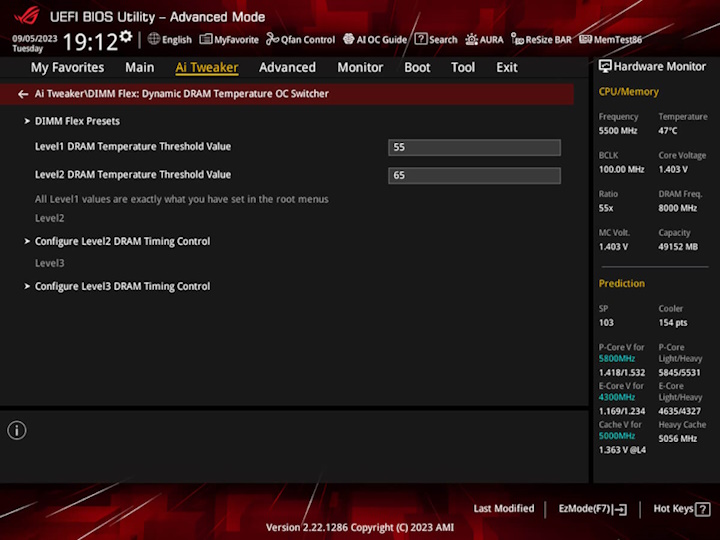Switch to the Advanced tab
This screenshot has width=720, height=540.
tap(287, 68)
